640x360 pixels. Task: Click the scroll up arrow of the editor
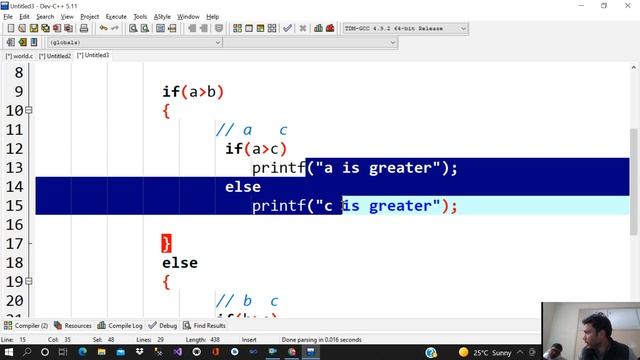pos(633,67)
